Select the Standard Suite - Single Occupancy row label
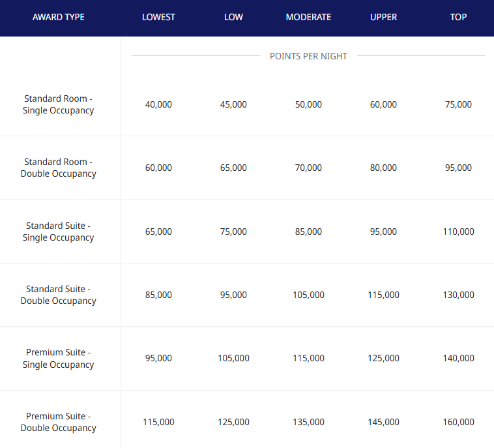Viewport: 494px width, 448px height. click(x=58, y=231)
